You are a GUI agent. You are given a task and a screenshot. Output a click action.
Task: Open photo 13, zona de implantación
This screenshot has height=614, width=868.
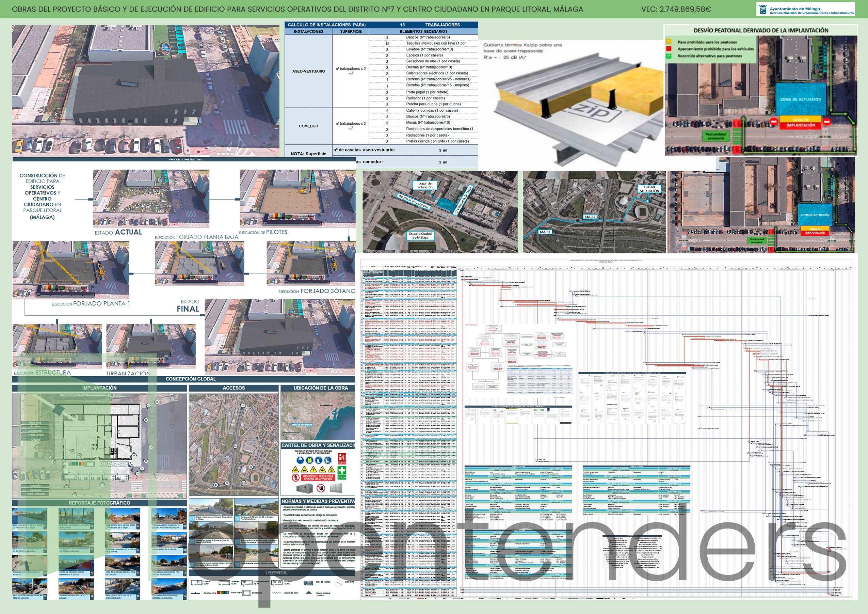(30, 586)
